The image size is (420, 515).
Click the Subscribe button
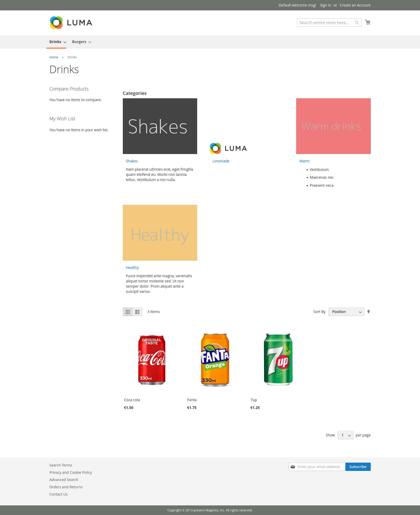pos(358,467)
